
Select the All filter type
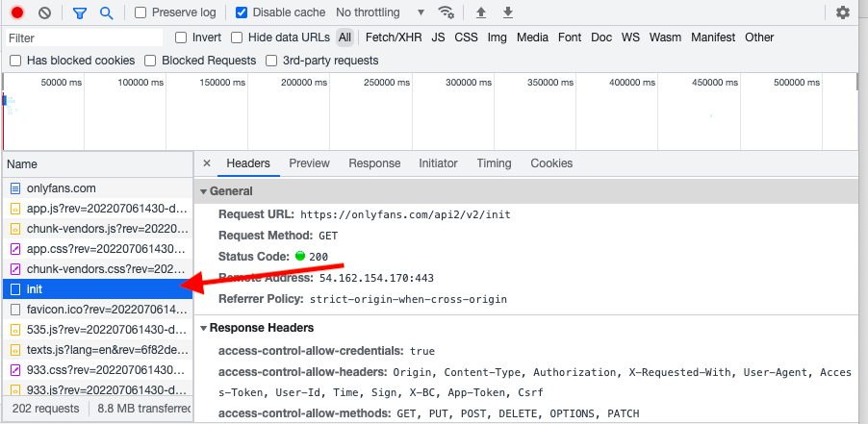(345, 37)
